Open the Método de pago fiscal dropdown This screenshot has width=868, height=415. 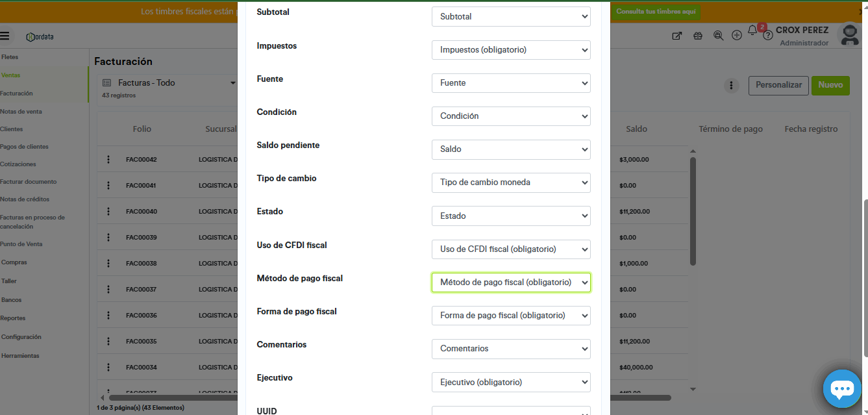click(511, 283)
